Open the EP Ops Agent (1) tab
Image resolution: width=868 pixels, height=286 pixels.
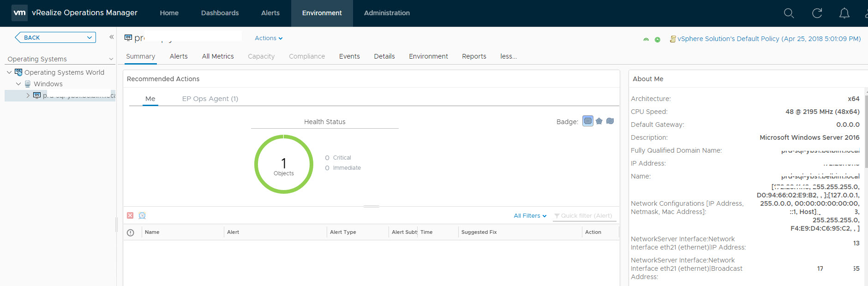point(210,99)
